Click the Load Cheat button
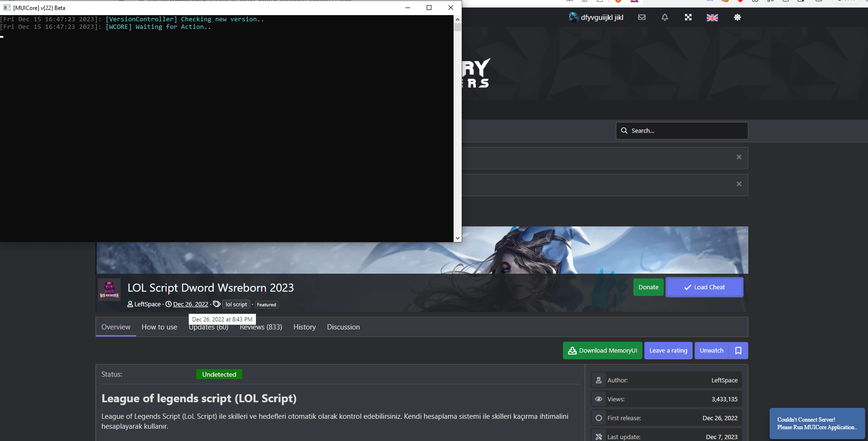 (704, 287)
